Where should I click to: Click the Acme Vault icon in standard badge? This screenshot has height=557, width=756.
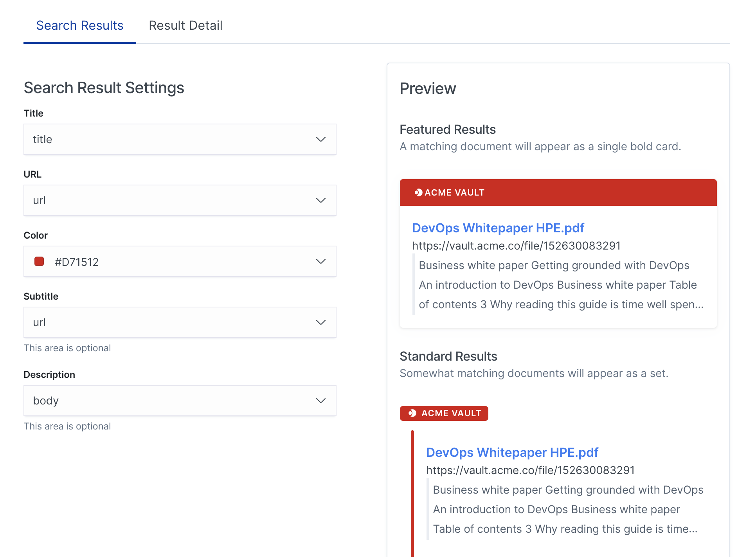(412, 413)
